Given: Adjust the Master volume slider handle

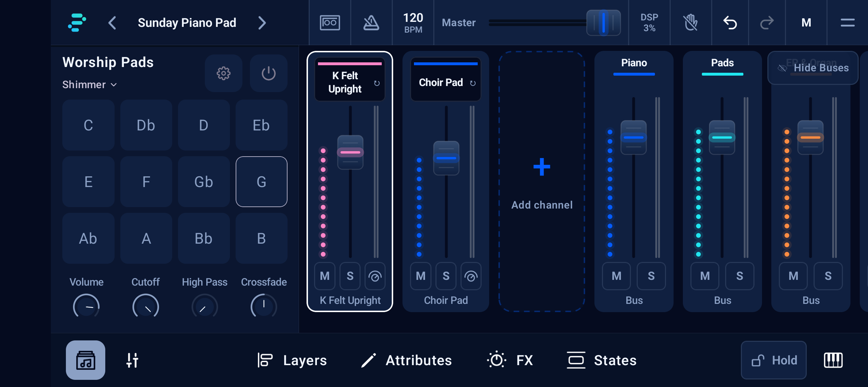Looking at the screenshot, I should 603,23.
